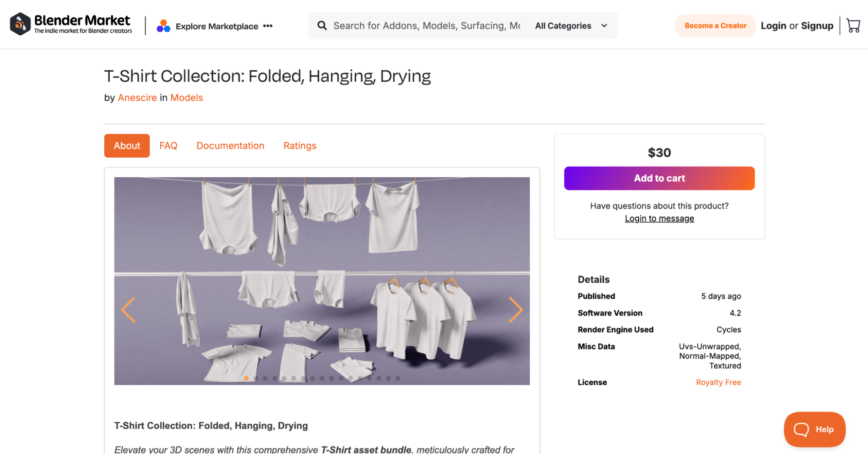The image size is (868, 454).
Task: Select the About tab
Action: pos(127,146)
